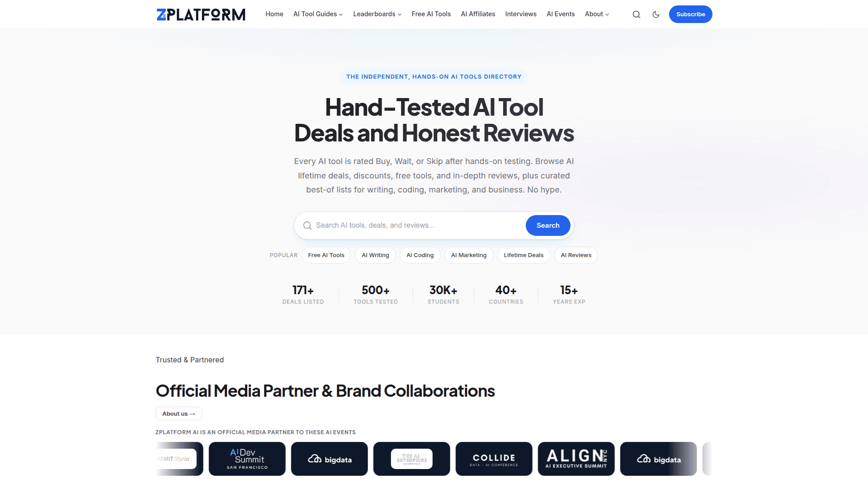The width and height of the screenshot is (868, 488).
Task: Select the Free AI Tools popular chip
Action: point(326,255)
